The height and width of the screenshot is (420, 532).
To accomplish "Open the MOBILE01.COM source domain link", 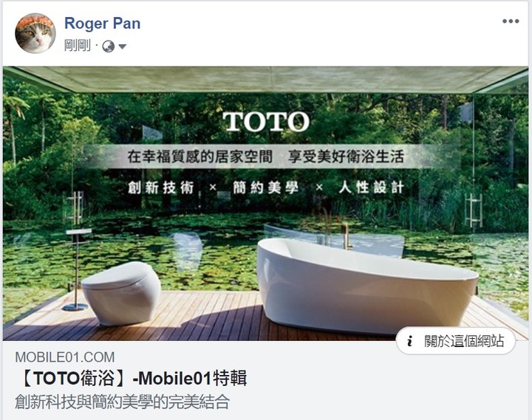I will [x=65, y=357].
